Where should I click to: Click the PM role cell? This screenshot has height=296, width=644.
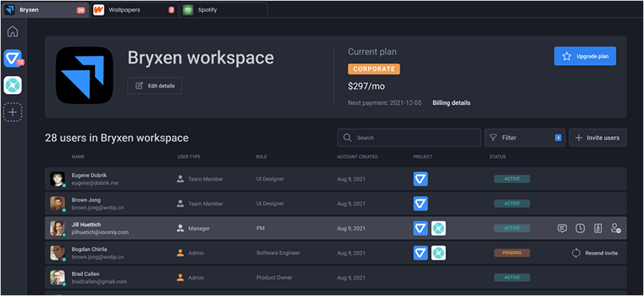(x=260, y=228)
